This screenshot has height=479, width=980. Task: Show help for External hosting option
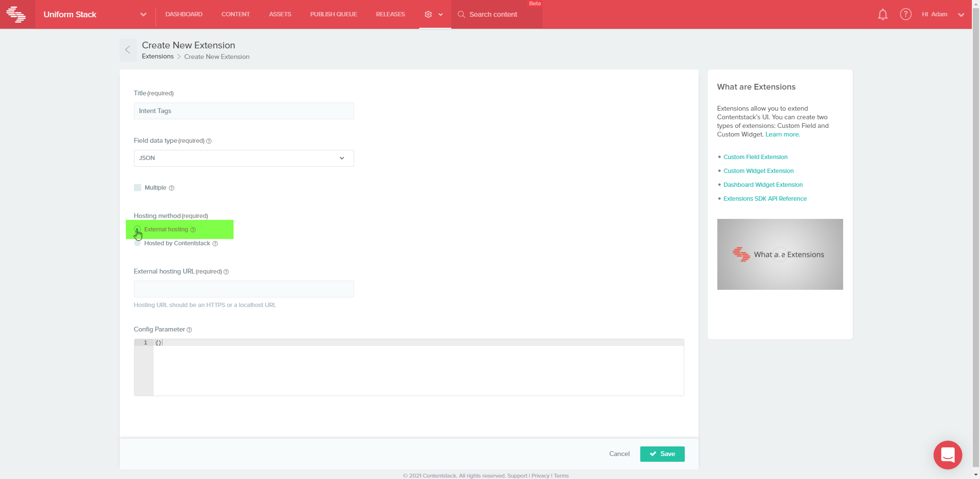click(x=193, y=229)
